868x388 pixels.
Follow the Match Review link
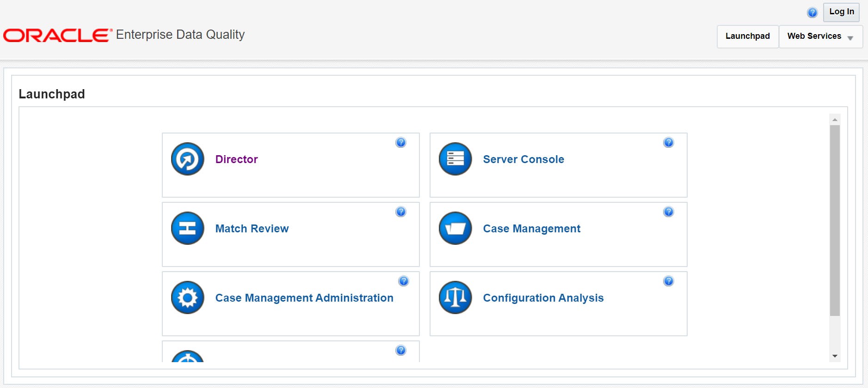[x=252, y=229]
